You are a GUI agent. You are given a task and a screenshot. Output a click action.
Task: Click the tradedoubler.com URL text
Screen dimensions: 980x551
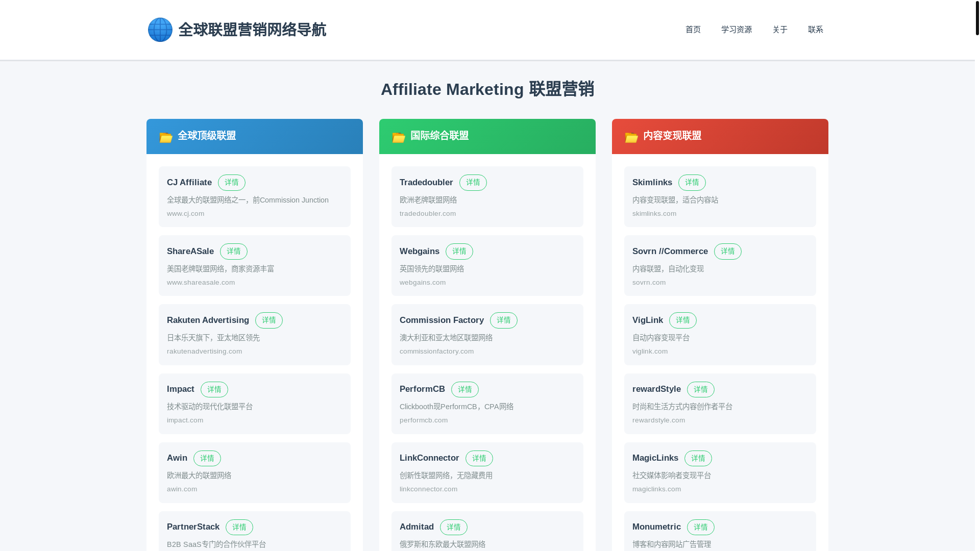click(428, 214)
